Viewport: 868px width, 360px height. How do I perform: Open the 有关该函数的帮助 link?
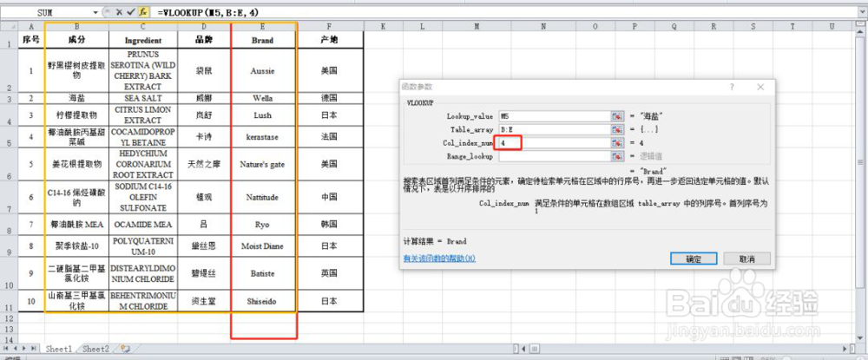[439, 259]
